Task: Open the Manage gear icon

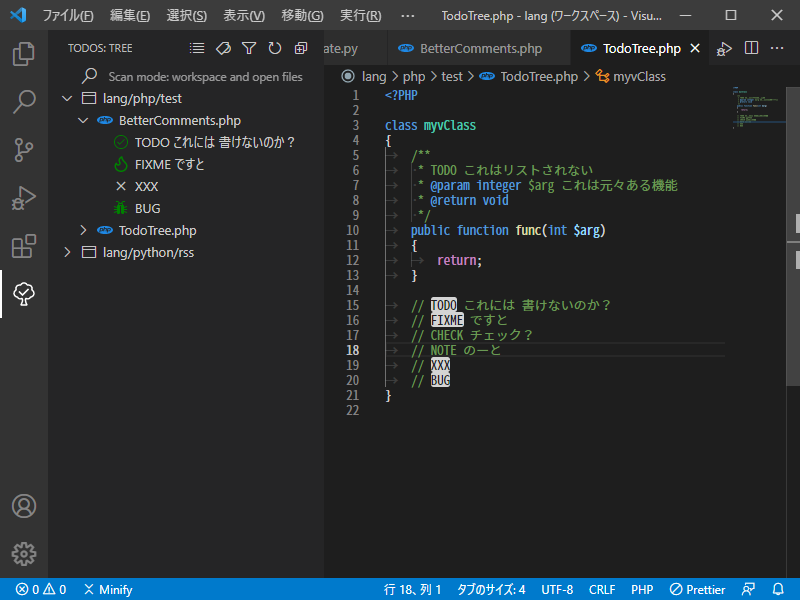Action: 23,554
